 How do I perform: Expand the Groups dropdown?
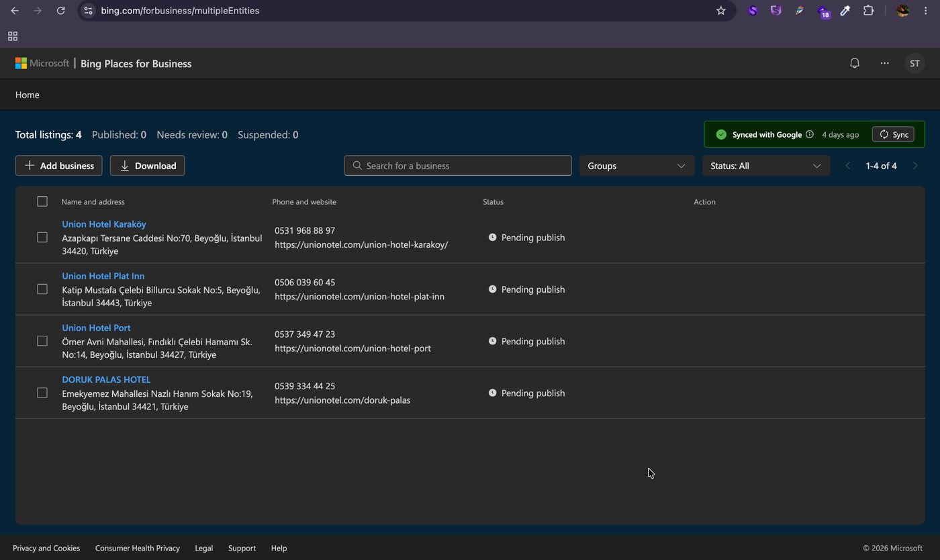tap(637, 166)
